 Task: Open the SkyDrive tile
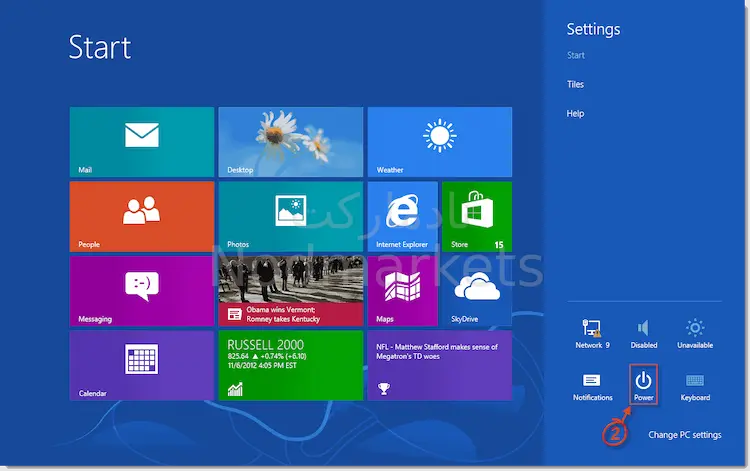coord(477,290)
